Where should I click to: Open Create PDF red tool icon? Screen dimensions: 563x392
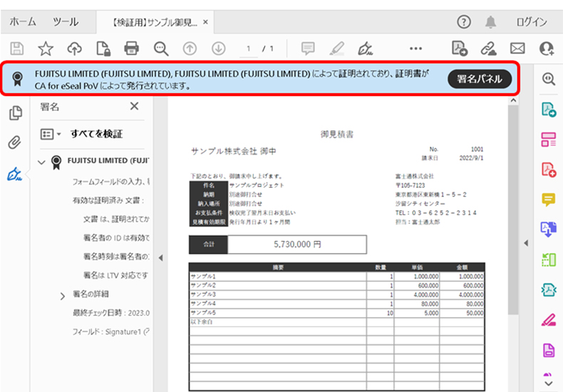pos(549,169)
